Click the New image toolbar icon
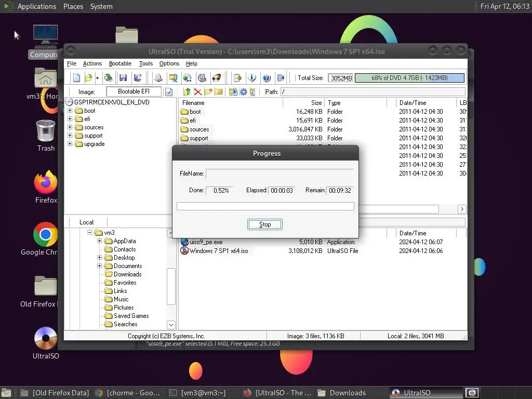 (77, 78)
